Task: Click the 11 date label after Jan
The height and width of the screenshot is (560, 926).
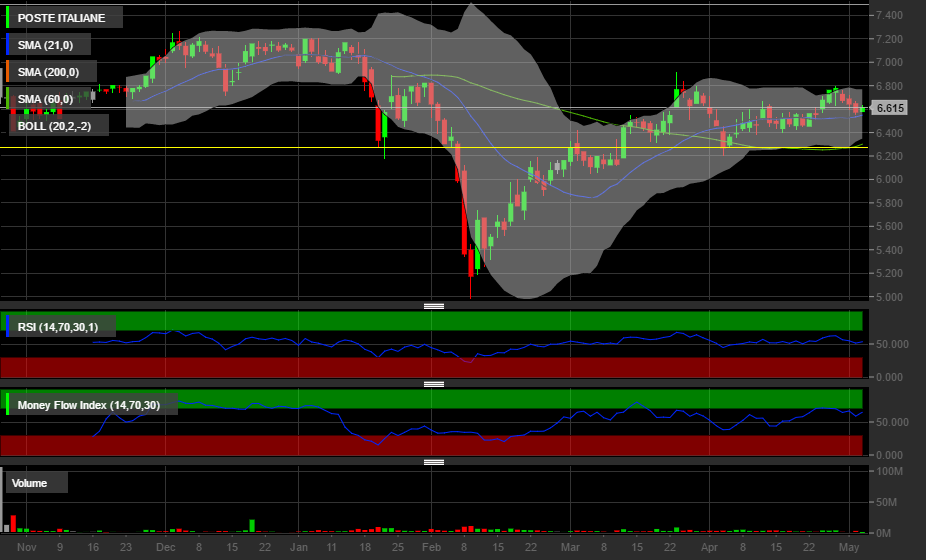Action: point(332,547)
